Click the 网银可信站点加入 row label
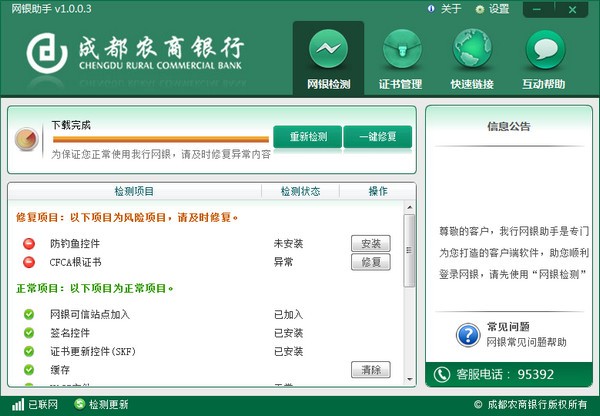 pos(90,314)
